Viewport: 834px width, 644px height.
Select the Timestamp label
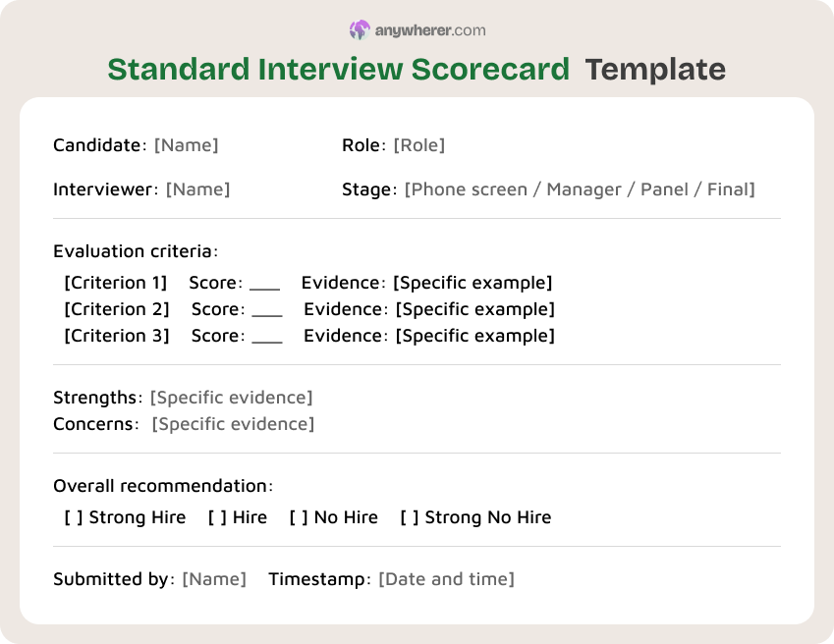coord(319,578)
